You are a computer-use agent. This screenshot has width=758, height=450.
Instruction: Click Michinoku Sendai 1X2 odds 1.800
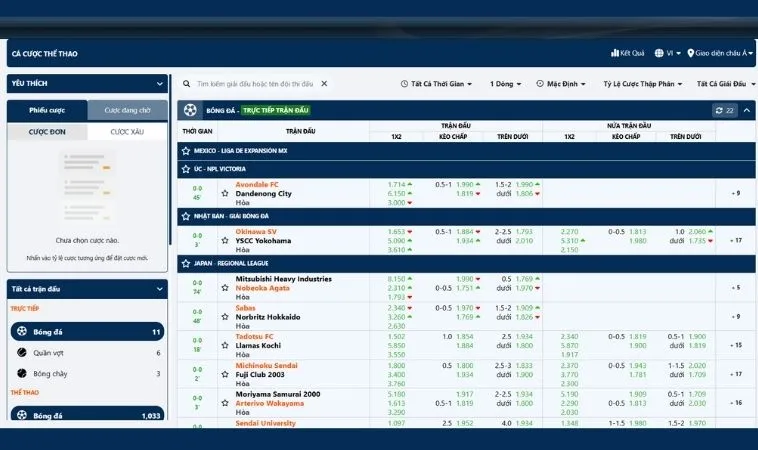coord(396,365)
